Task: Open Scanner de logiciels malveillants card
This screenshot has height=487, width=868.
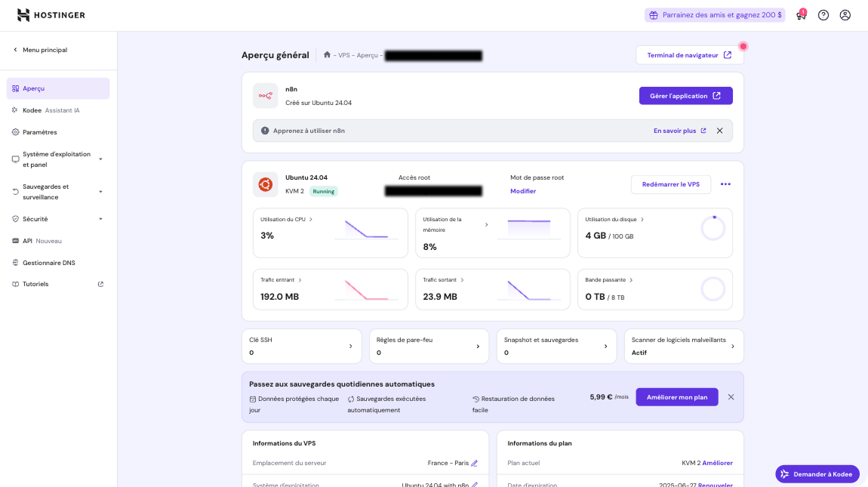Action: coord(684,347)
